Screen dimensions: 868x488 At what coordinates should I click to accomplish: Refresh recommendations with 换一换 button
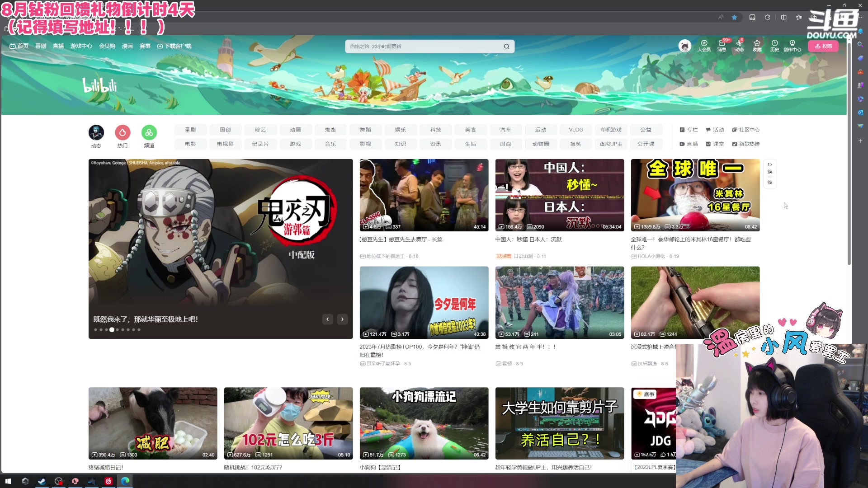tap(769, 174)
